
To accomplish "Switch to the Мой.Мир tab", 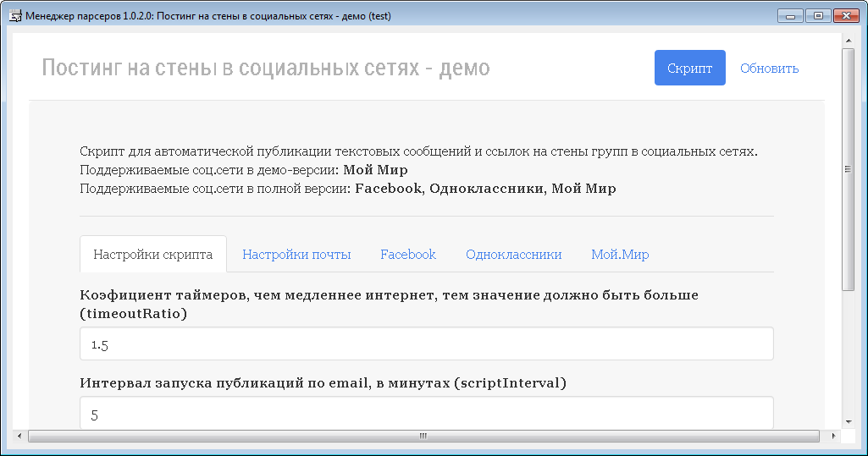I will pos(620,255).
